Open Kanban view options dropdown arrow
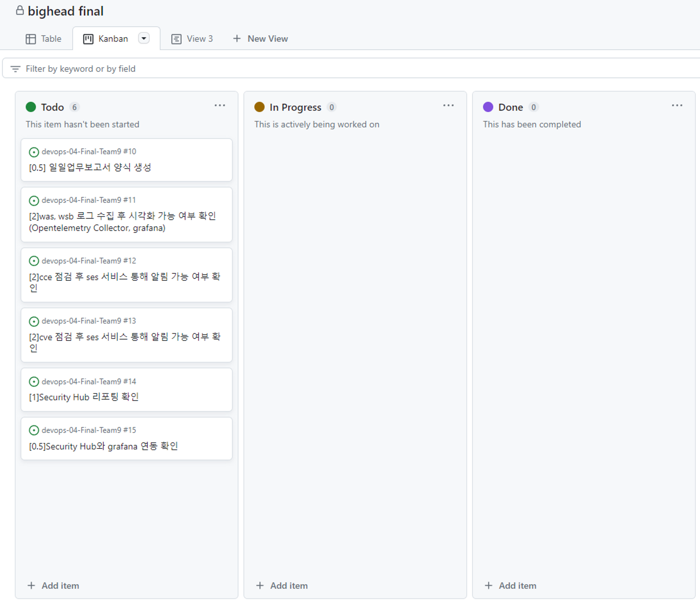This screenshot has height=602, width=700. (144, 38)
